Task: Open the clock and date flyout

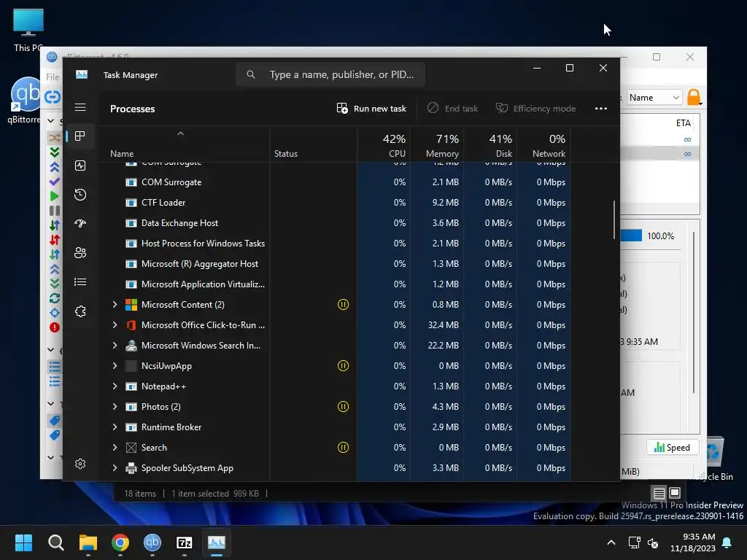Action: click(x=693, y=542)
